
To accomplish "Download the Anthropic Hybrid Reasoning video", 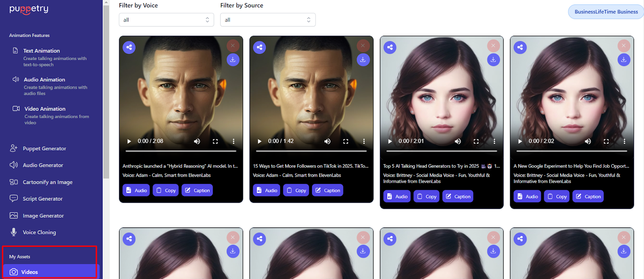I will (233, 60).
